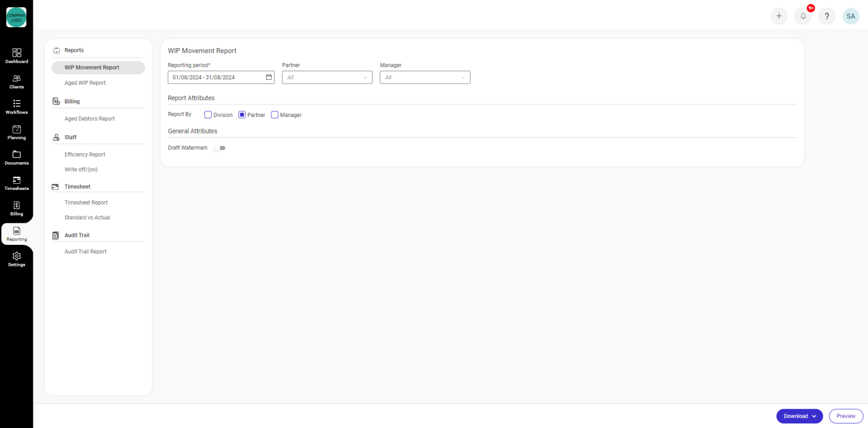Image resolution: width=868 pixels, height=428 pixels.
Task: Open the Workflows section
Action: click(16, 106)
